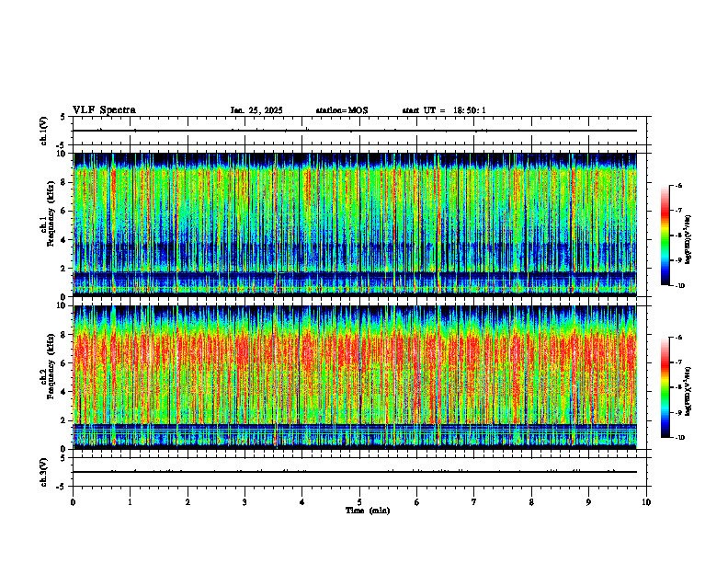Click the "-10" label on ch.2 colorbar
This screenshot has height=563, width=728.
[x=679, y=438]
